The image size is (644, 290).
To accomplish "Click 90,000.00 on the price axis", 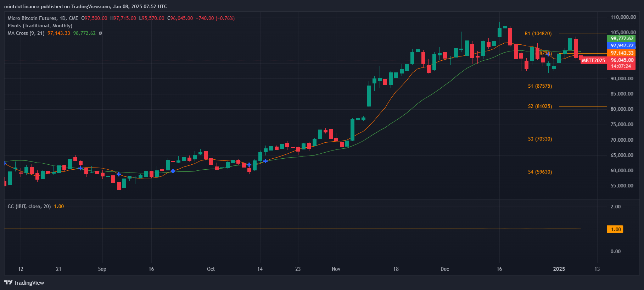I will tap(622, 78).
